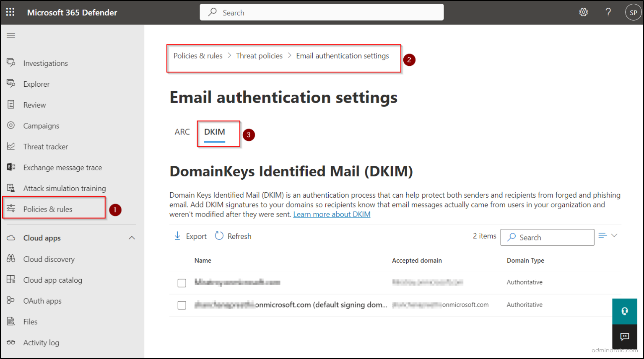Select Threat policies in the breadcrumb

(x=259, y=55)
